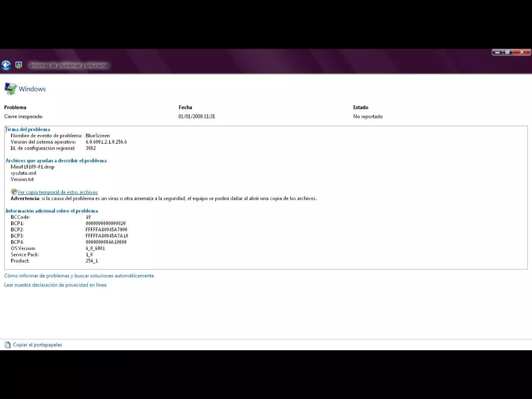Click the Windows problem report icon
The image size is (532, 399).
pos(10,89)
